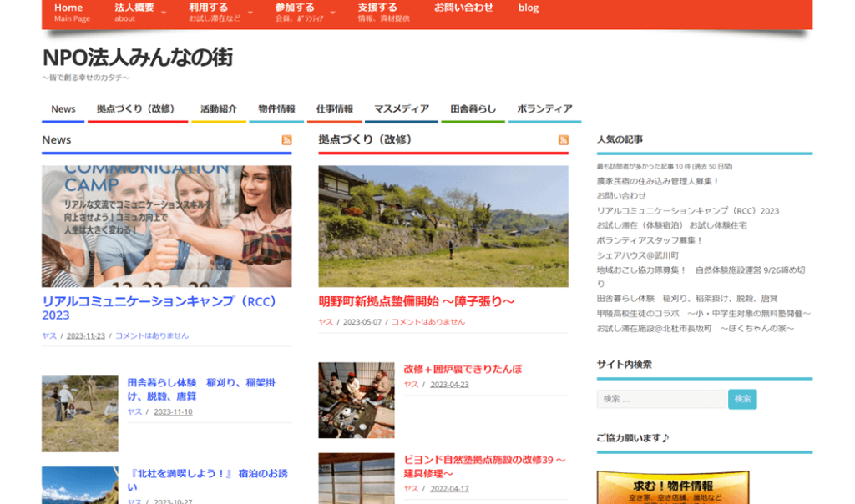
Task: Click the 2022-04-17 date link
Action: (449, 489)
